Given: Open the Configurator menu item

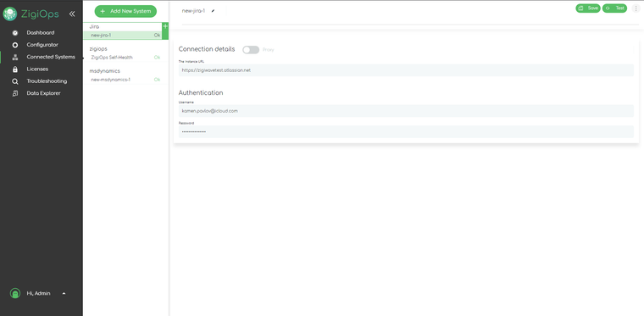Looking at the screenshot, I should [x=42, y=45].
